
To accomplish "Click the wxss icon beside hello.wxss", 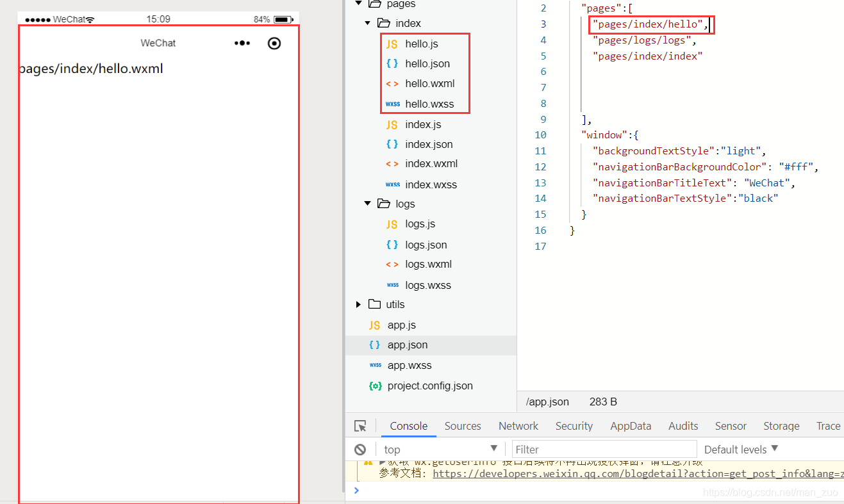I will (392, 104).
